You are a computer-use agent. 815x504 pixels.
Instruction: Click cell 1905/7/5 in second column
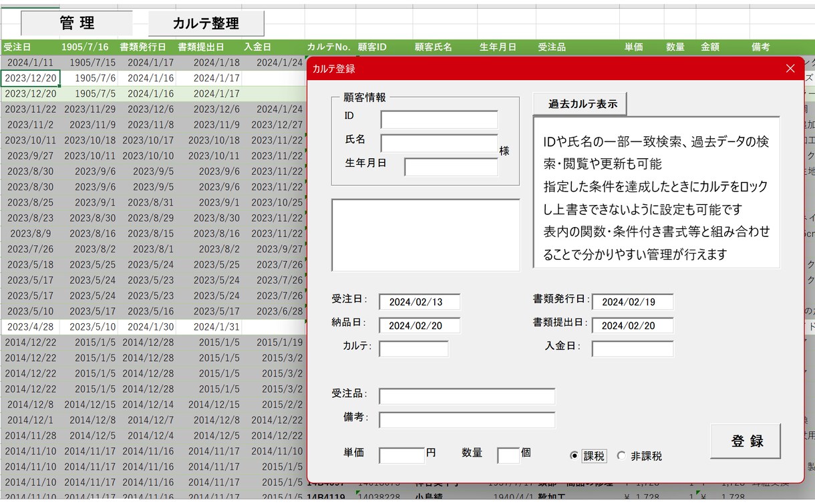90,93
